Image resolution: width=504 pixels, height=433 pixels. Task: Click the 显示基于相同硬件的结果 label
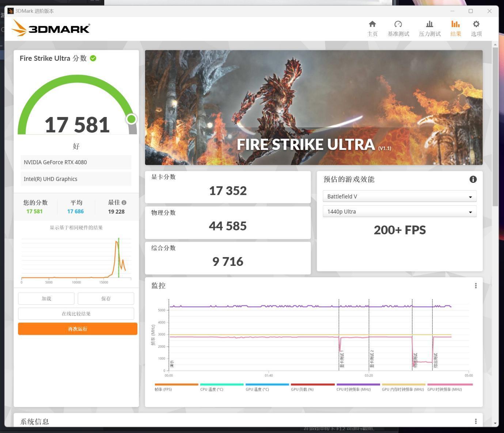click(x=76, y=227)
